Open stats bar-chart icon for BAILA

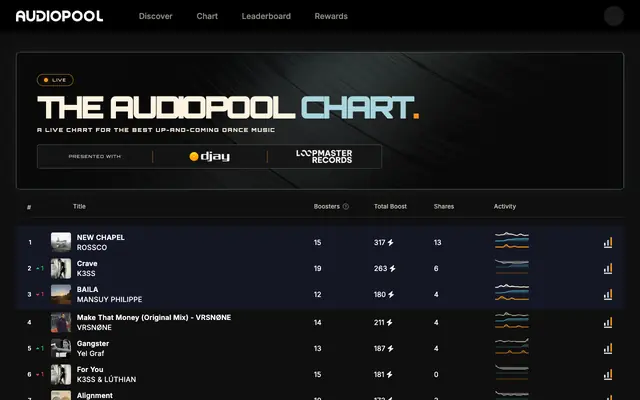(608, 294)
